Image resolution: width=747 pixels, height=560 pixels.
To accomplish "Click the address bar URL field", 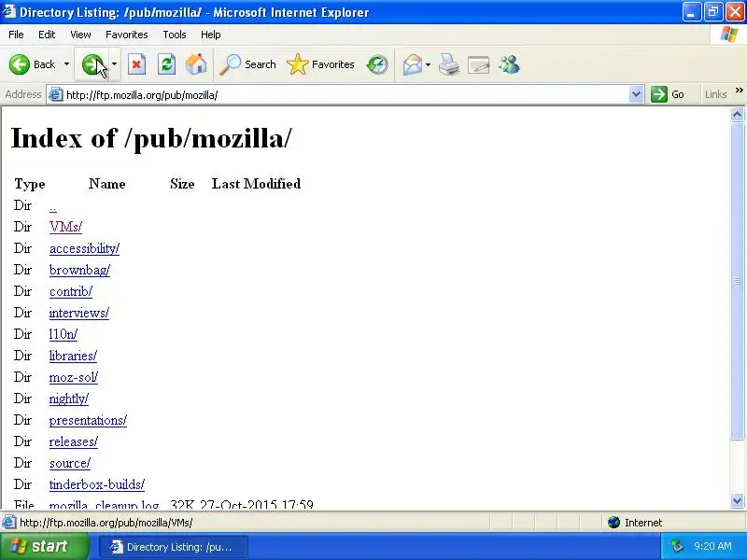I will click(345, 95).
